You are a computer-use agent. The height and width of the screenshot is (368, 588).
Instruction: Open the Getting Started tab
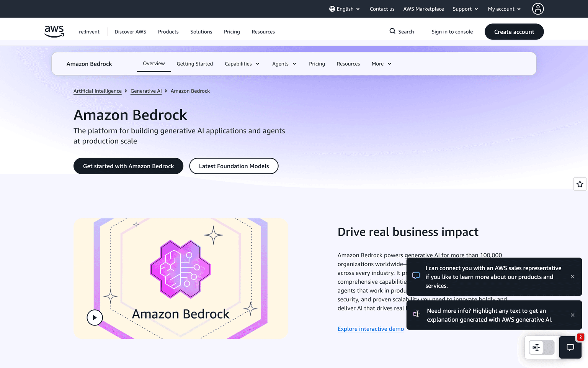click(x=195, y=64)
